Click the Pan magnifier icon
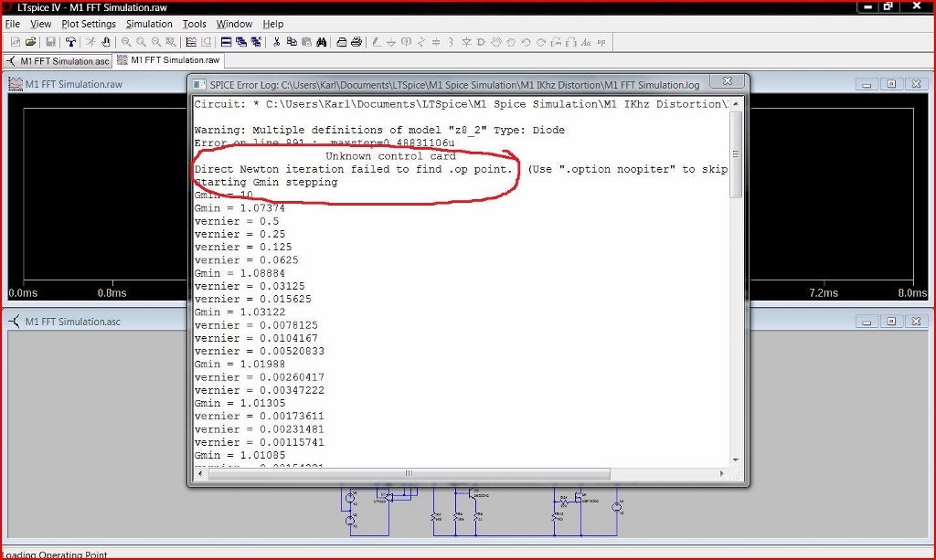This screenshot has height=560, width=936. (142, 42)
